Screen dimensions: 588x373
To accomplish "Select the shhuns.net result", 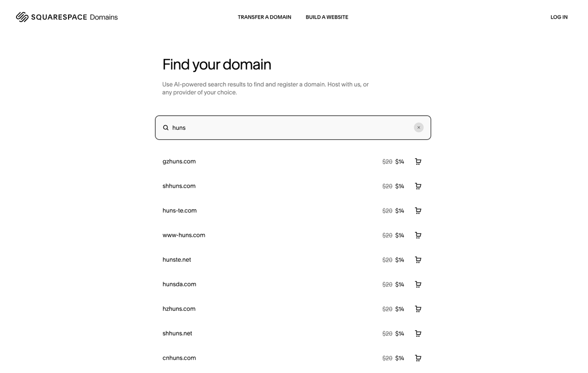I will click(177, 333).
